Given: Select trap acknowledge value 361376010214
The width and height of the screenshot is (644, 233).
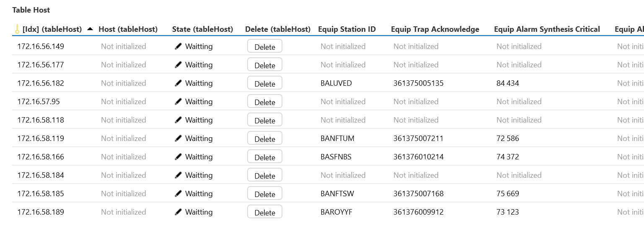Looking at the screenshot, I should 419,157.
